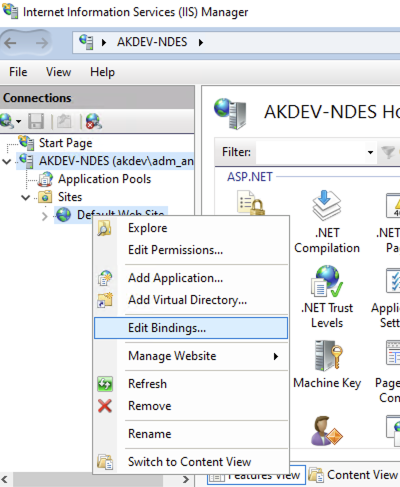
Task: Collapse the AKDEV-NDES server node
Action: click(x=7, y=161)
